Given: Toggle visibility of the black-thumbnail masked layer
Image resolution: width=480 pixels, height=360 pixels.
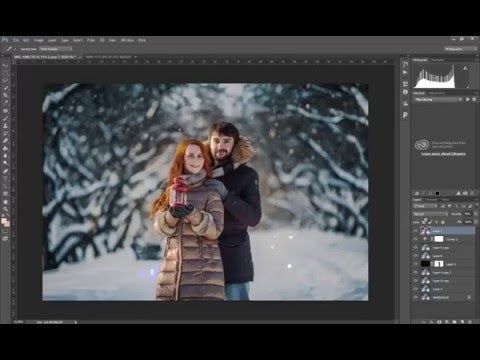Looking at the screenshot, I should pyautogui.click(x=415, y=264).
